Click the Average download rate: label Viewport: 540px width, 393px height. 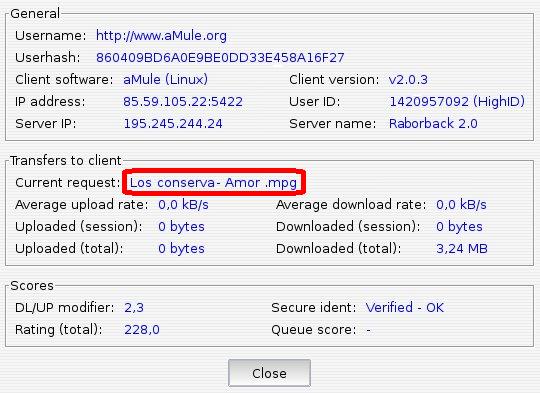[x=351, y=205]
